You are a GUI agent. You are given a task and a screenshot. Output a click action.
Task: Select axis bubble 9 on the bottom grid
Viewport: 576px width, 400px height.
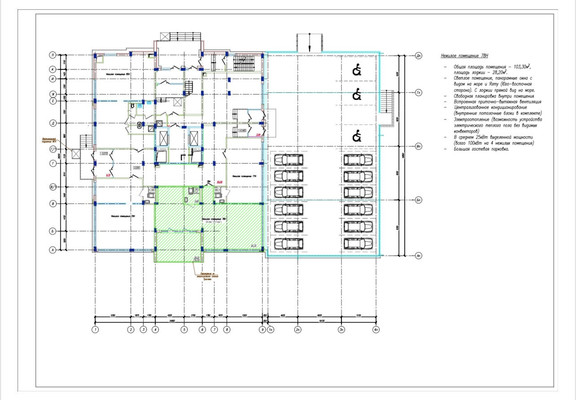pos(262,329)
